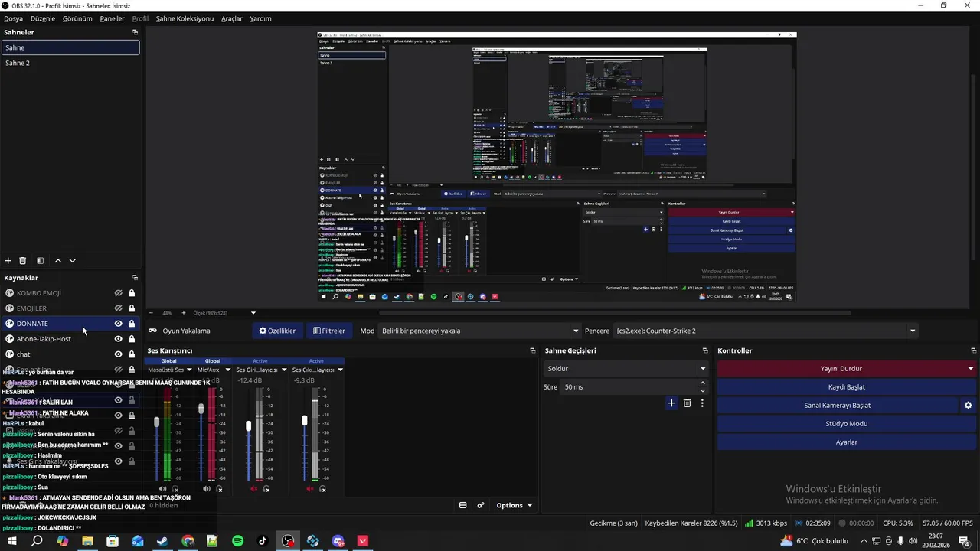Image resolution: width=980 pixels, height=551 pixels.
Task: Move the scene up with up arrow
Action: 58,261
